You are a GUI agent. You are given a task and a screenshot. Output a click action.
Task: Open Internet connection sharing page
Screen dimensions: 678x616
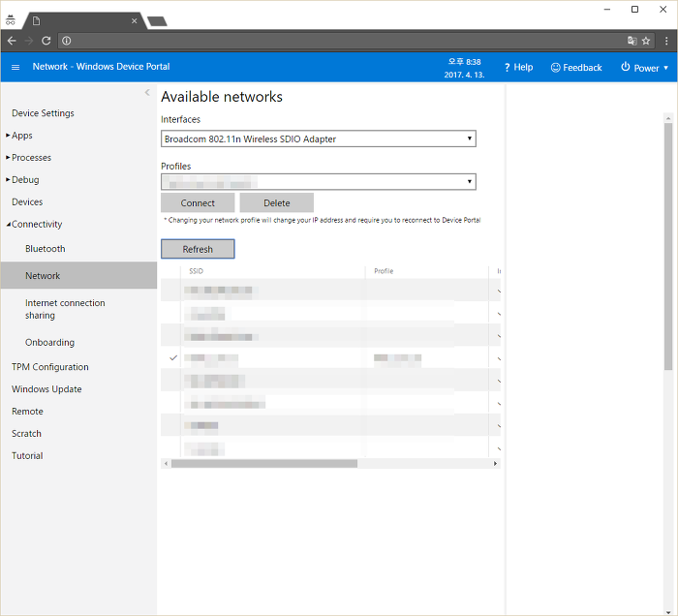coord(65,309)
